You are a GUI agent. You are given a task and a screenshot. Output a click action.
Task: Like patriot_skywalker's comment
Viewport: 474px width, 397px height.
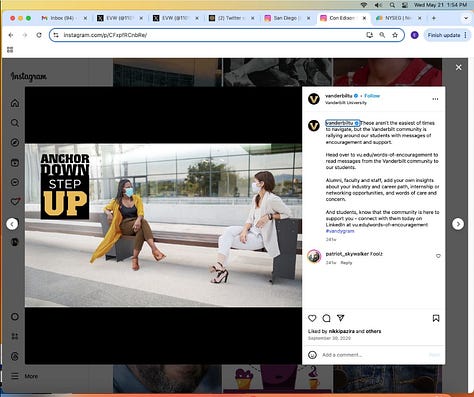click(438, 256)
